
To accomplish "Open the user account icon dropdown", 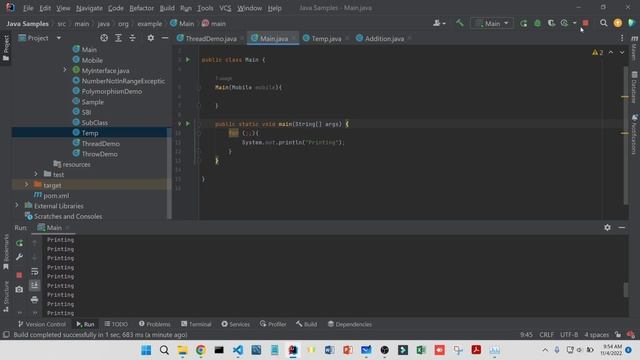I will (x=439, y=23).
